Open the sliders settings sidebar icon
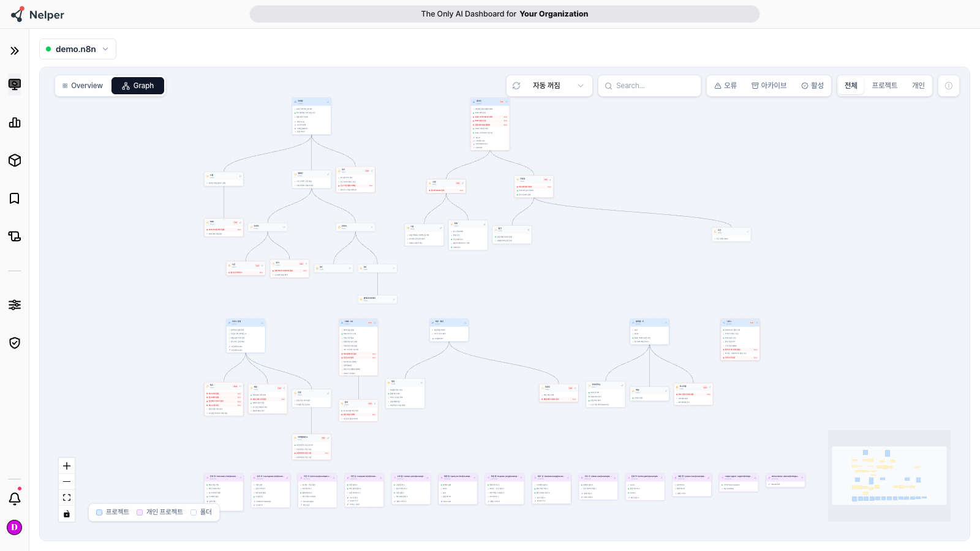Image resolution: width=980 pixels, height=551 pixels. (x=15, y=305)
